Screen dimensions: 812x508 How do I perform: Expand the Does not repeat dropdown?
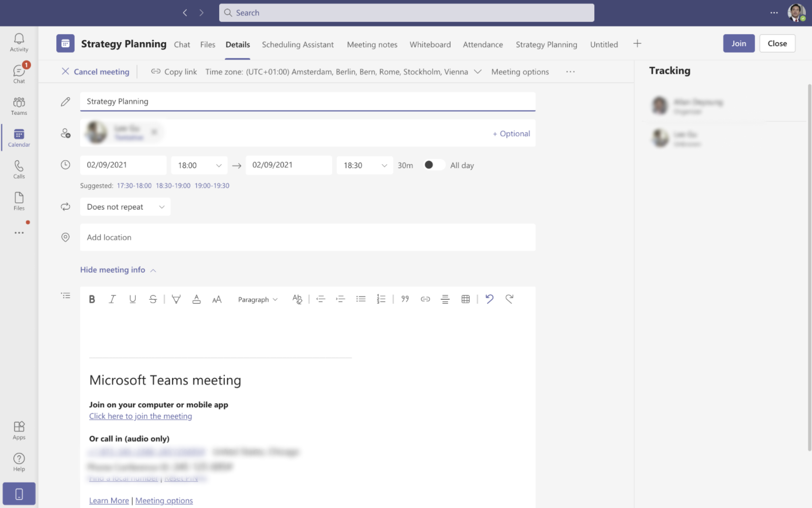(125, 207)
